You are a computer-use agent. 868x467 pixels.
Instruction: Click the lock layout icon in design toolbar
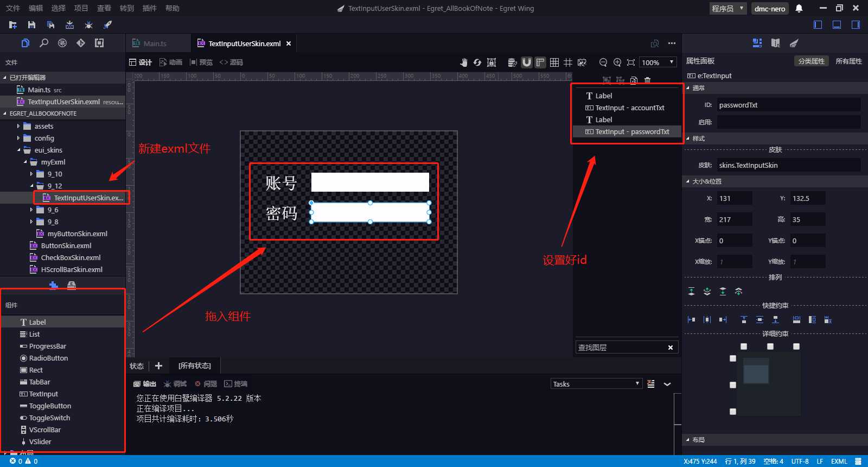492,62
